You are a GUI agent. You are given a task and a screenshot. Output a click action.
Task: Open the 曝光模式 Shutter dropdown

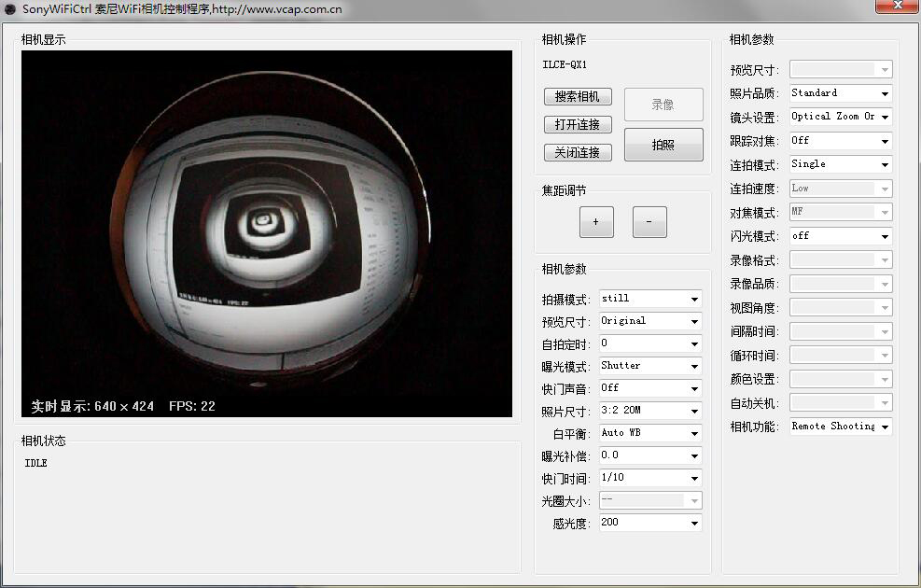(x=649, y=366)
